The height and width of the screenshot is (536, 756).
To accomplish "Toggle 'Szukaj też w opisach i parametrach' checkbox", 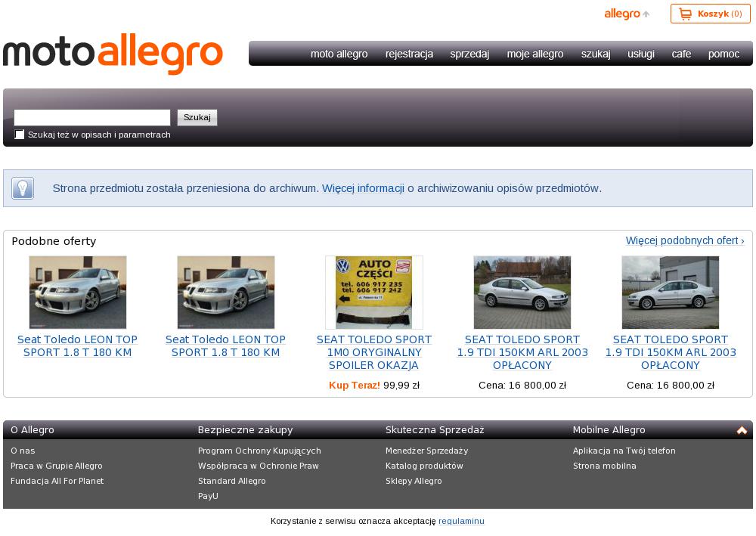I will (20, 135).
